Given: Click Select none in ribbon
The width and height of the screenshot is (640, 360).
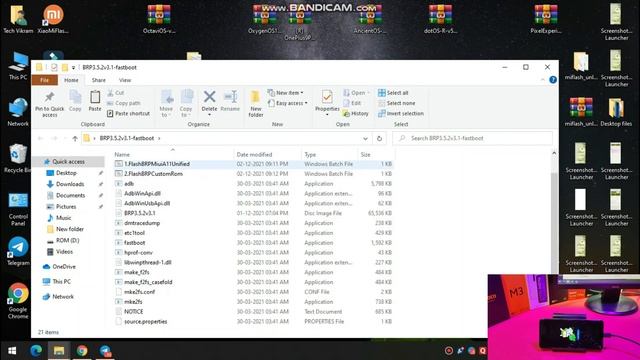Looking at the screenshot, I should pos(397,103).
